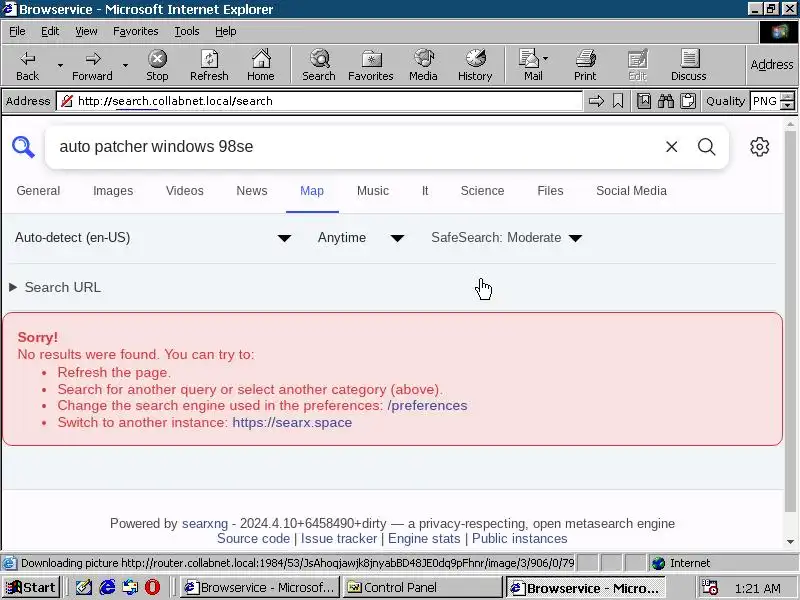Open the https://searx.space link
Screen dimensions: 800x600
[292, 422]
